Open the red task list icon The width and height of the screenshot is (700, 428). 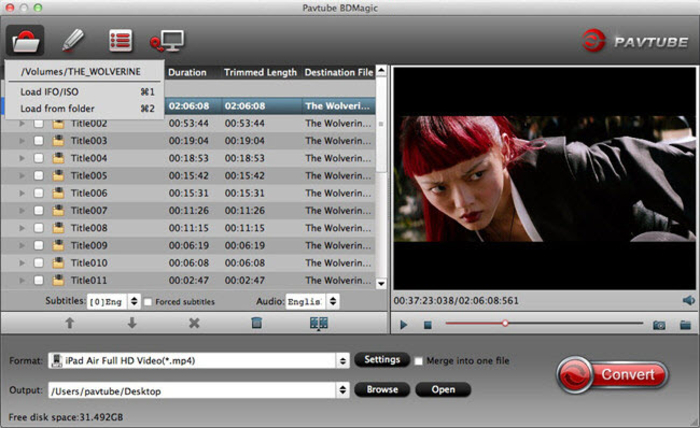(x=121, y=41)
